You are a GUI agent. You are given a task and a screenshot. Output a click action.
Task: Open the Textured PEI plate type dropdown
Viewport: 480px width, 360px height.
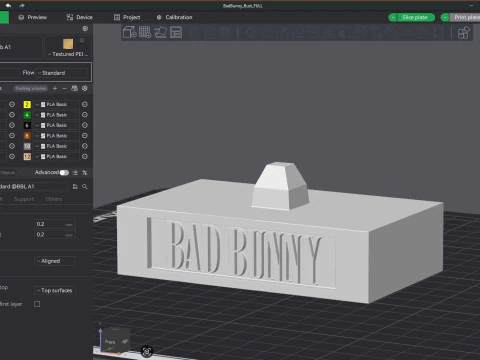68,54
